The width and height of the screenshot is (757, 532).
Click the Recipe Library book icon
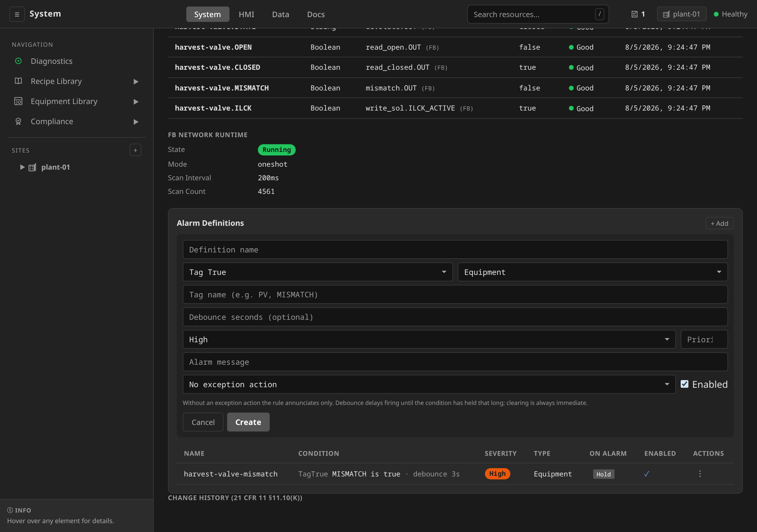pyautogui.click(x=18, y=81)
